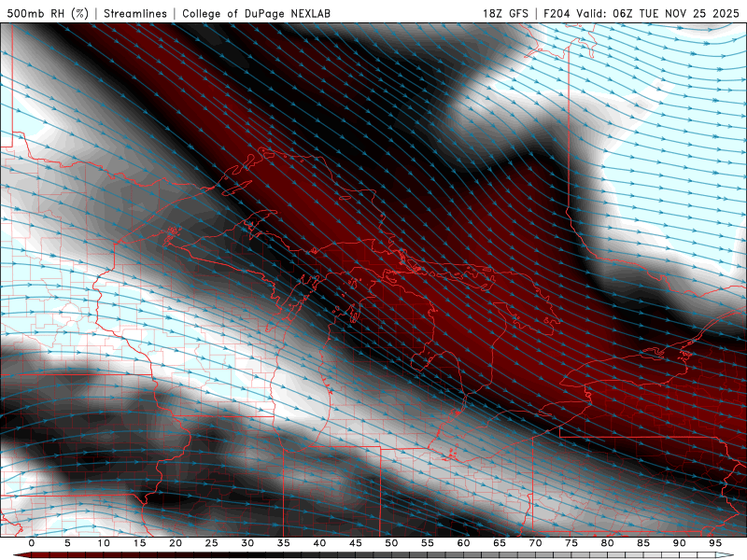
Task: Click the 'F204 Valid: 06Z TUE NOV 25 2025' text
Action: [641, 13]
